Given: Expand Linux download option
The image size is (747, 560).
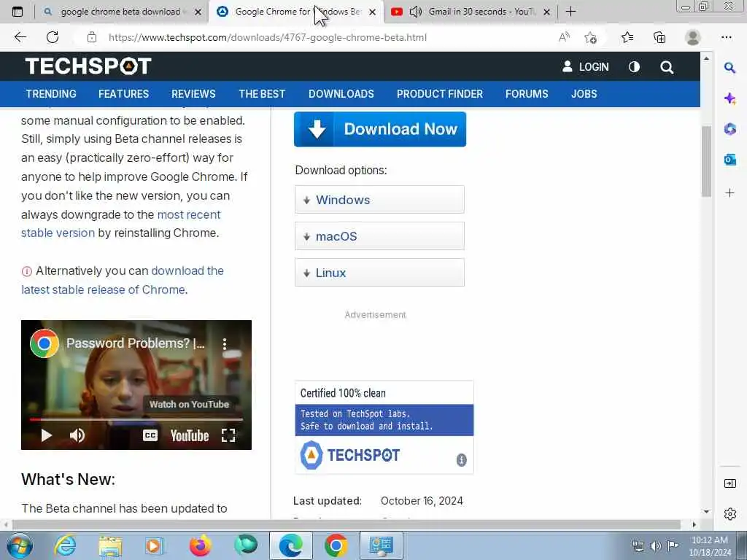Looking at the screenshot, I should [x=379, y=273].
